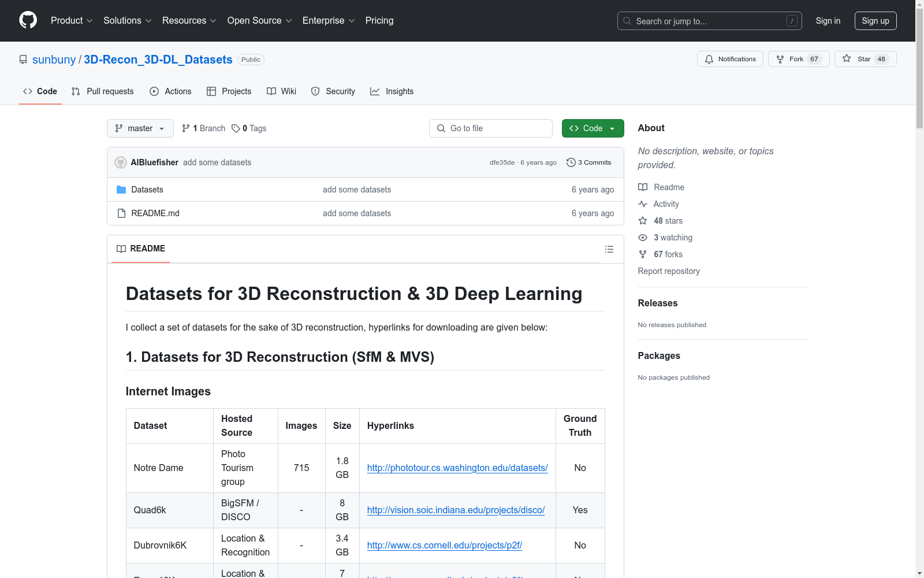Select the README tab

(x=141, y=249)
